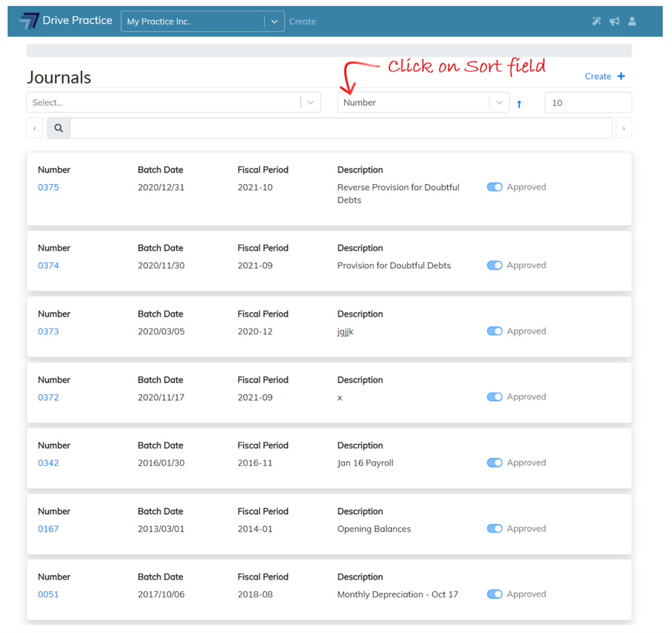Select batch date 2020/11/30

click(x=161, y=266)
